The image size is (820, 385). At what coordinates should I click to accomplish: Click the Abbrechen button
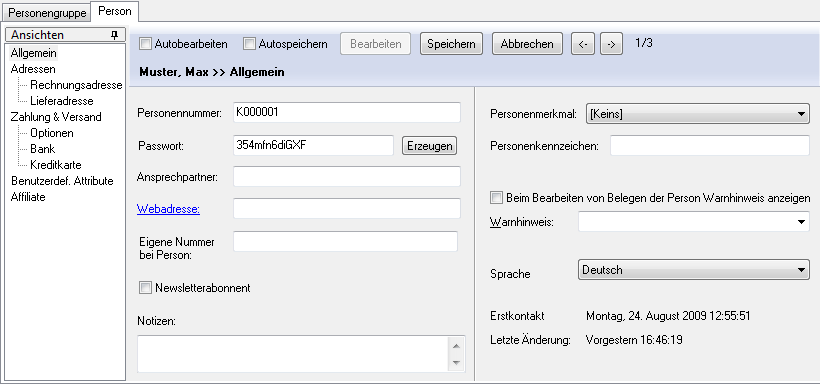click(527, 44)
